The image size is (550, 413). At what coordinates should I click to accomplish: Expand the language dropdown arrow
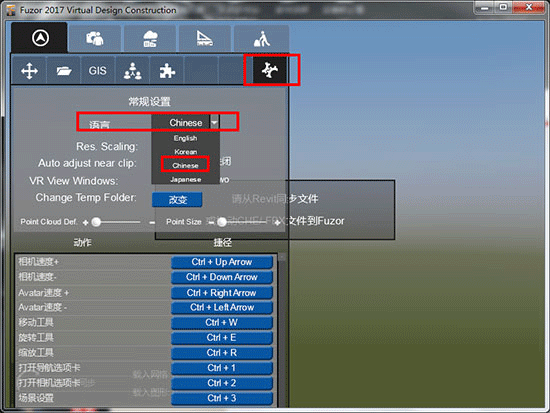[x=214, y=122]
